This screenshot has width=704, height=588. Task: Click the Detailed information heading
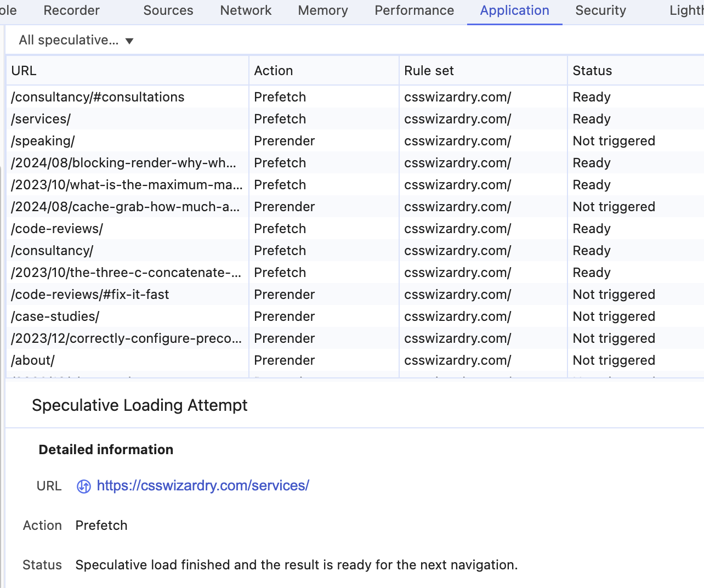click(106, 449)
